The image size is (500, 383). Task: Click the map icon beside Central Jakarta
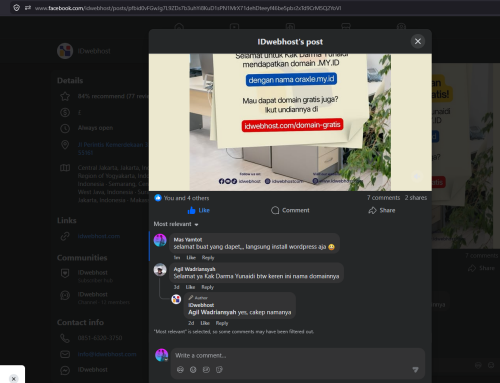pos(65,168)
